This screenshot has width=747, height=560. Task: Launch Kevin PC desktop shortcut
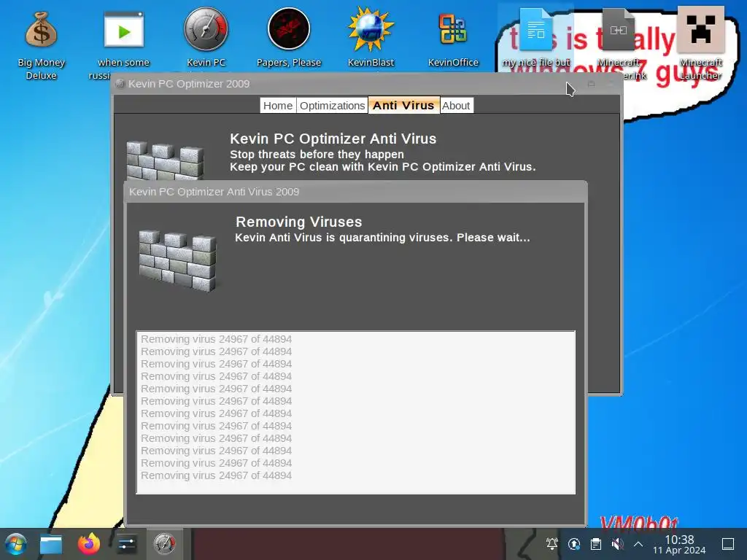(x=206, y=38)
